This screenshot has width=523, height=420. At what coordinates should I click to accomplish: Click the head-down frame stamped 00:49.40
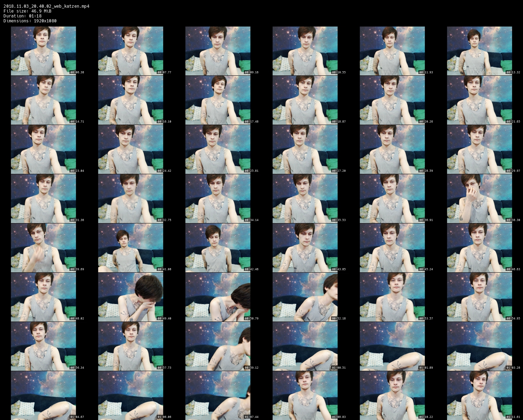coord(130,297)
